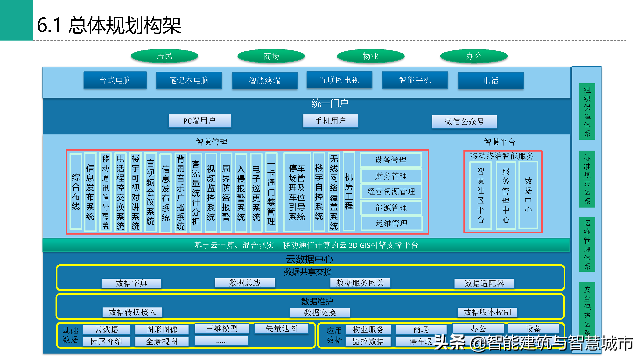Click the 云 3D GIS引擎支撑平台 green bar
This screenshot has height=362, width=644.
click(306, 245)
